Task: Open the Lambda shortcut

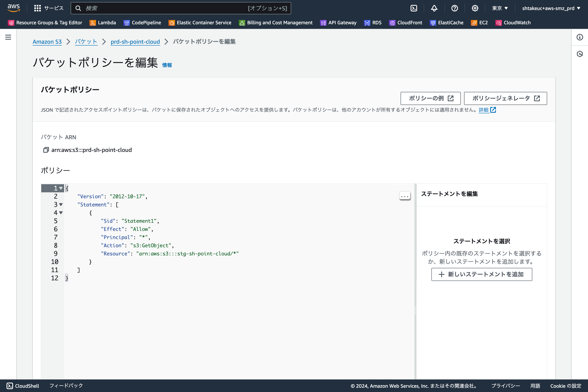Action: 103,23
